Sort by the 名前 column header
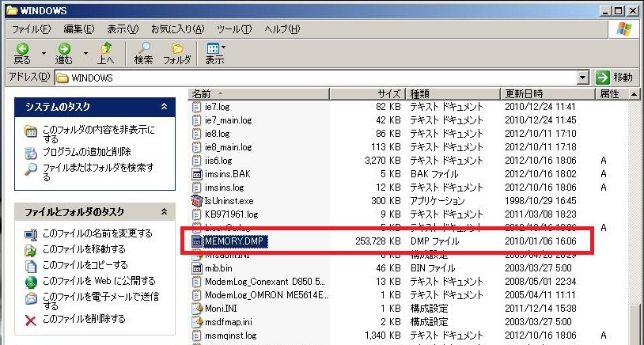Viewport: 644px width, 345px height. [x=259, y=94]
